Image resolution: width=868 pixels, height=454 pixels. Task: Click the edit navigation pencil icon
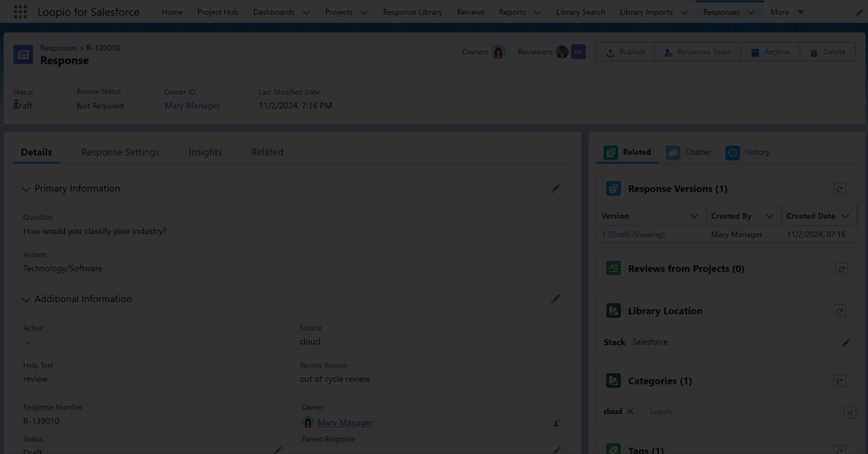(858, 13)
